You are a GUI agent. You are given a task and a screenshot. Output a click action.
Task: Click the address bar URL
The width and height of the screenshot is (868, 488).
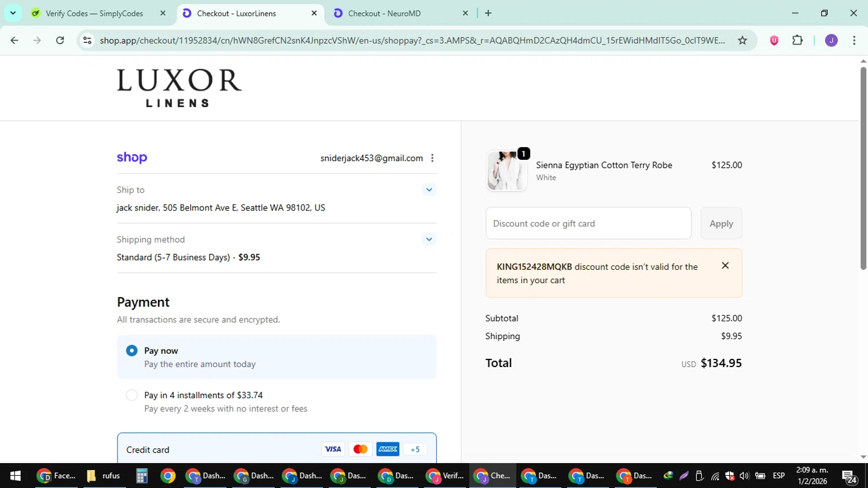(412, 41)
